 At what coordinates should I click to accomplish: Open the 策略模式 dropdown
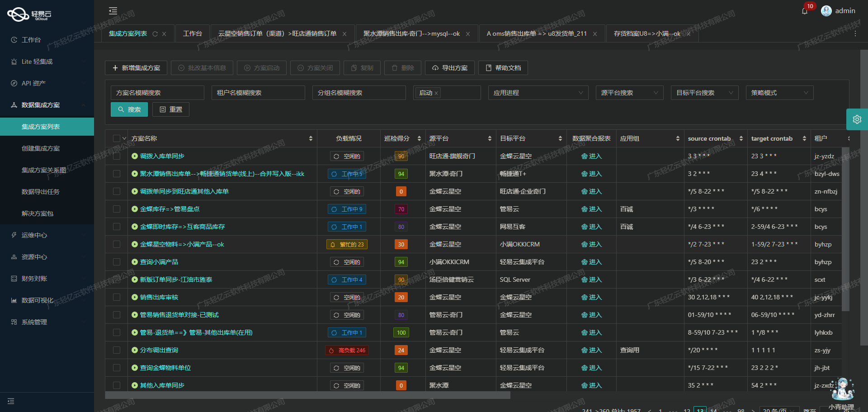pos(779,93)
